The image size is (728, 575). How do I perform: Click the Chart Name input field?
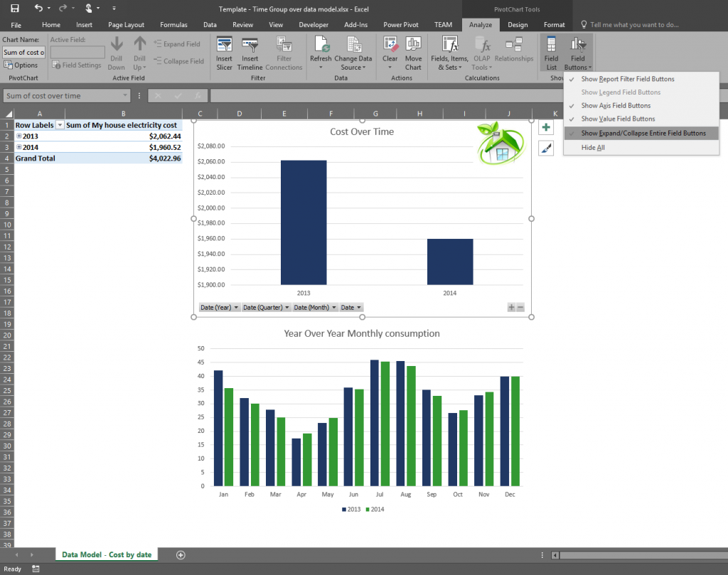23,53
